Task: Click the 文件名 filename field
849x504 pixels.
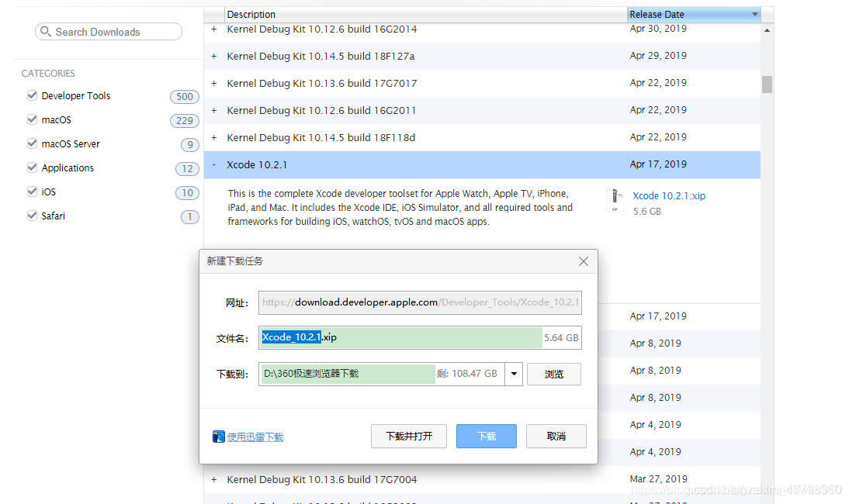Action: coord(420,337)
